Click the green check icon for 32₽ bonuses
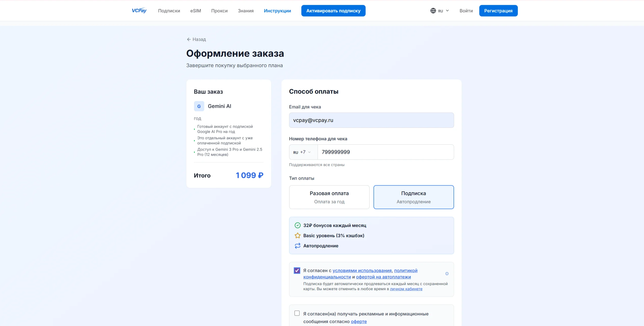 click(x=298, y=225)
